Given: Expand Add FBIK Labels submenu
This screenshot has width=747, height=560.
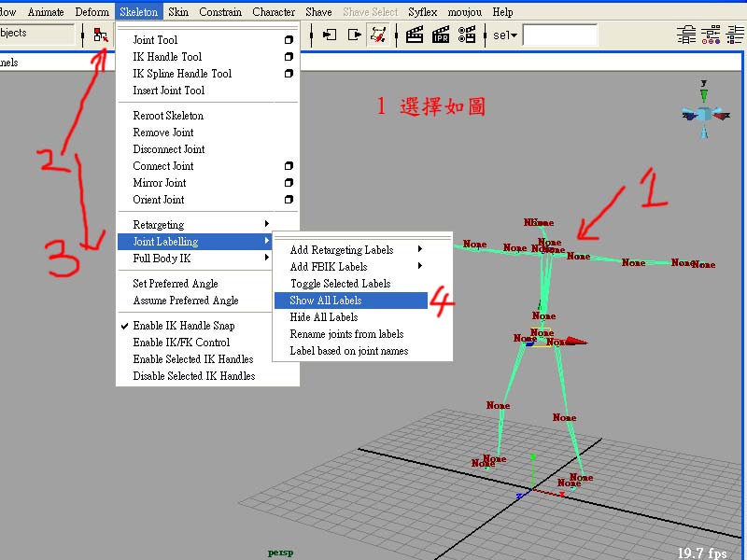Looking at the screenshot, I should click(419, 266).
